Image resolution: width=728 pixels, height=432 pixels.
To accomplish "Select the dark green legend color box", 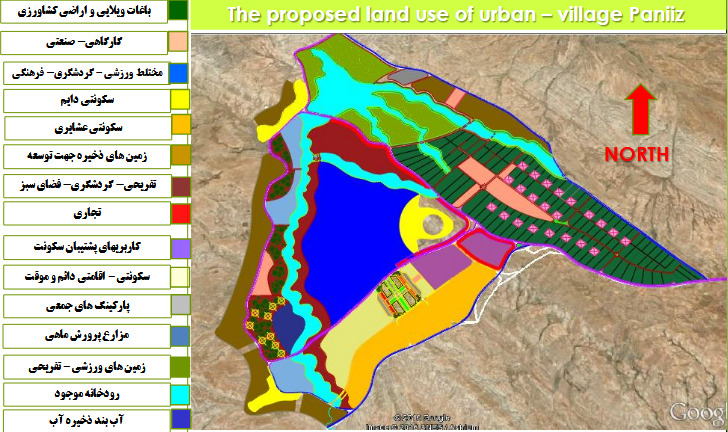I will click(x=180, y=12).
